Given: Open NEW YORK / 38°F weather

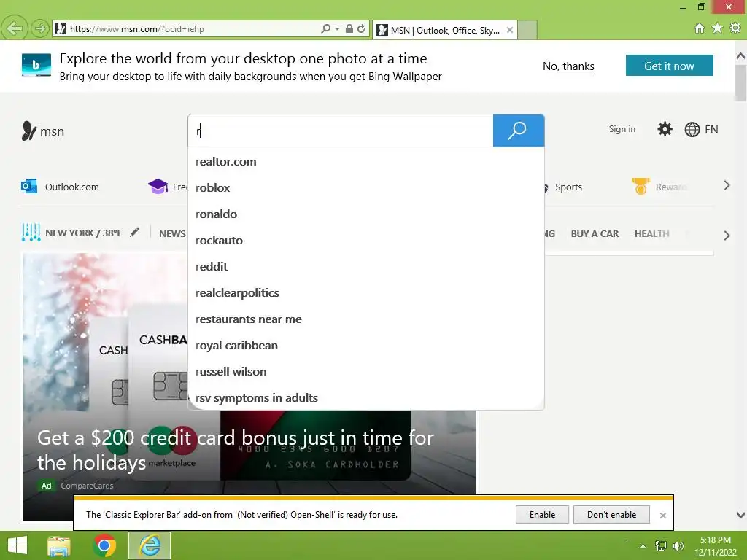Looking at the screenshot, I should (x=83, y=233).
